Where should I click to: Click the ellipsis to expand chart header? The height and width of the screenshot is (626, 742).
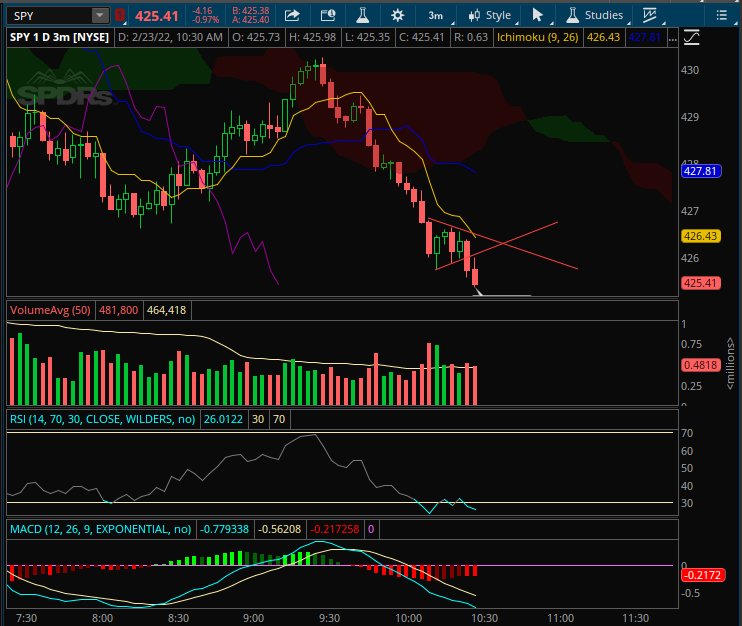[x=672, y=38]
